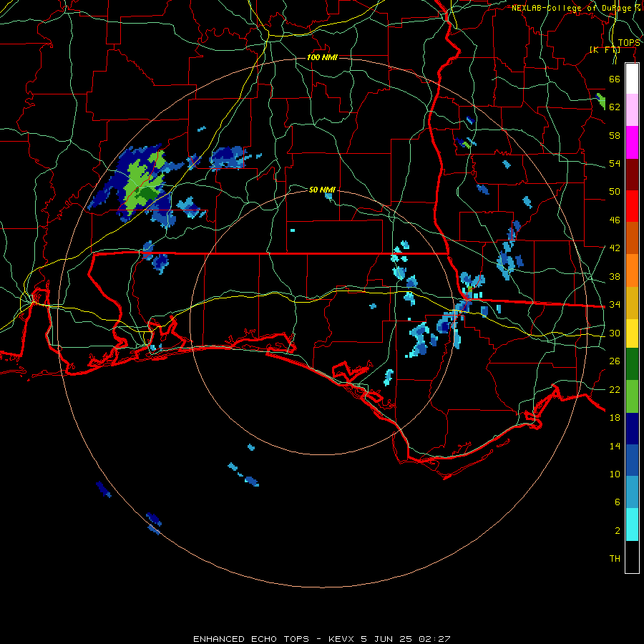This screenshot has height=644, width=644.
Task: Click the ENHANCED ECHO TOPS caption text
Action: [321, 639]
